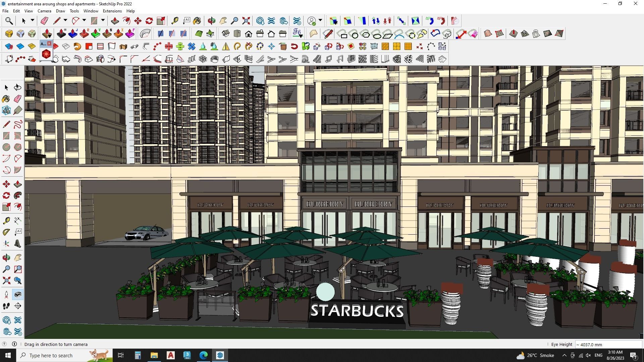Activate the Orbit tool in top toolbar
The height and width of the screenshot is (362, 644).
pos(211,21)
